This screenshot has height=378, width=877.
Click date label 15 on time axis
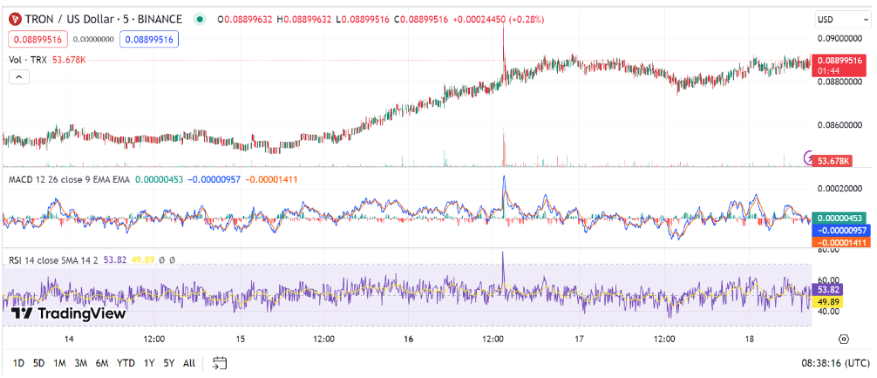[241, 339]
